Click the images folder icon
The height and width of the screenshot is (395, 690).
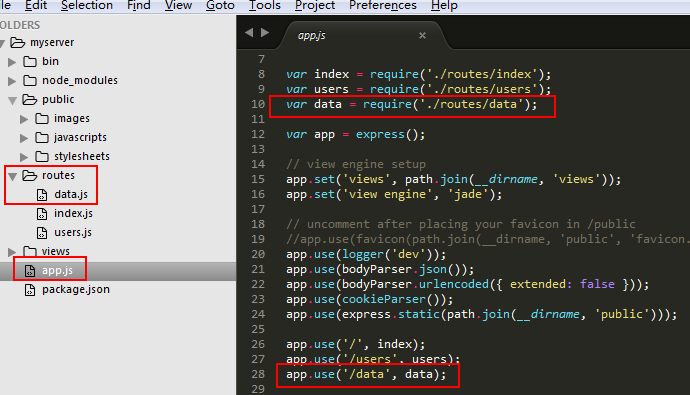[x=42, y=118]
